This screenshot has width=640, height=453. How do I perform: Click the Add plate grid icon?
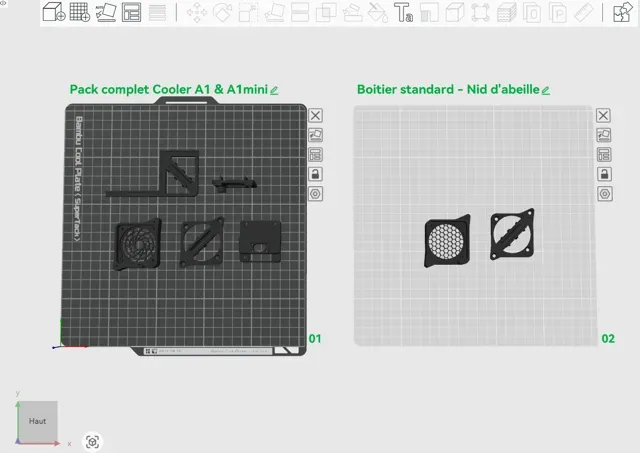pos(80,12)
